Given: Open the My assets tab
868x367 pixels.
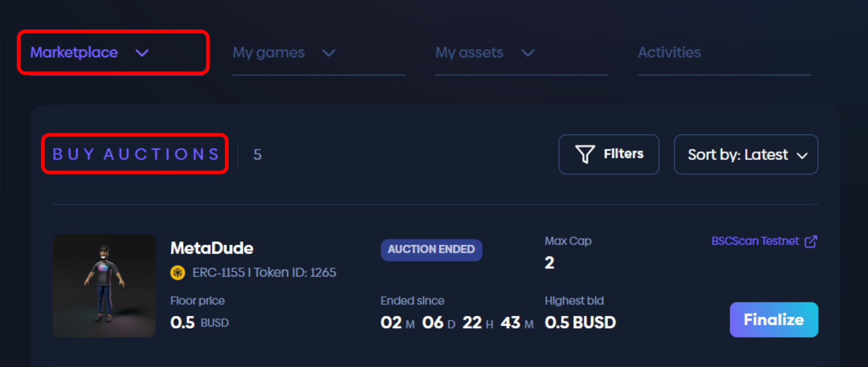Looking at the screenshot, I should [x=469, y=53].
